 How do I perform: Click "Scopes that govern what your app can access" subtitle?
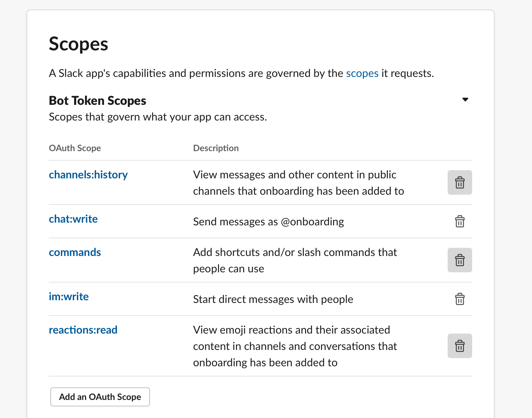158,117
